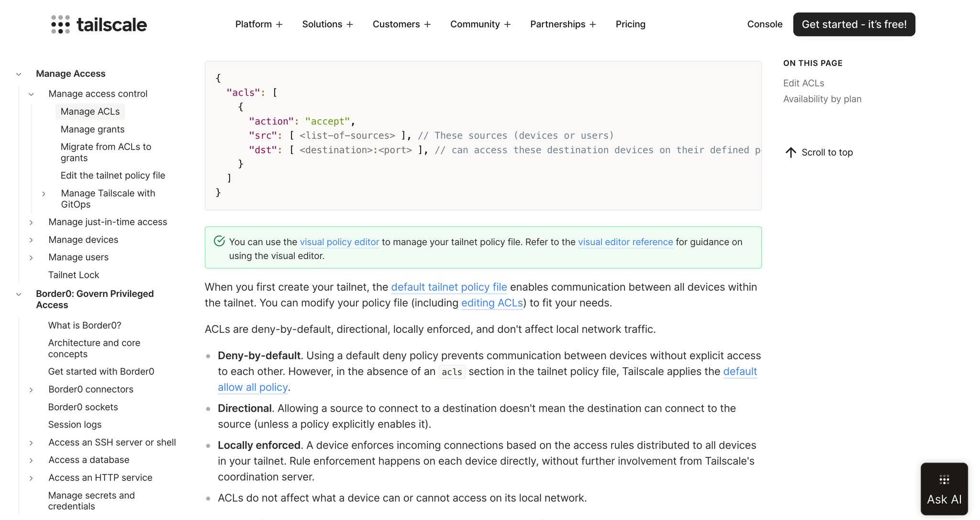Click the plus icon next to Partnerships
This screenshot has height=520, width=980.
[x=593, y=24]
